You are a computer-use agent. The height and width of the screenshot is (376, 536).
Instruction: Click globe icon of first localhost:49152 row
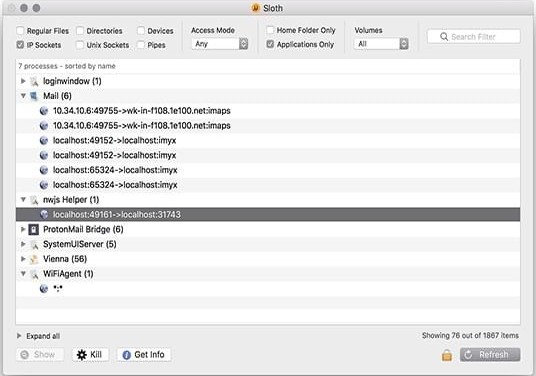coord(44,140)
